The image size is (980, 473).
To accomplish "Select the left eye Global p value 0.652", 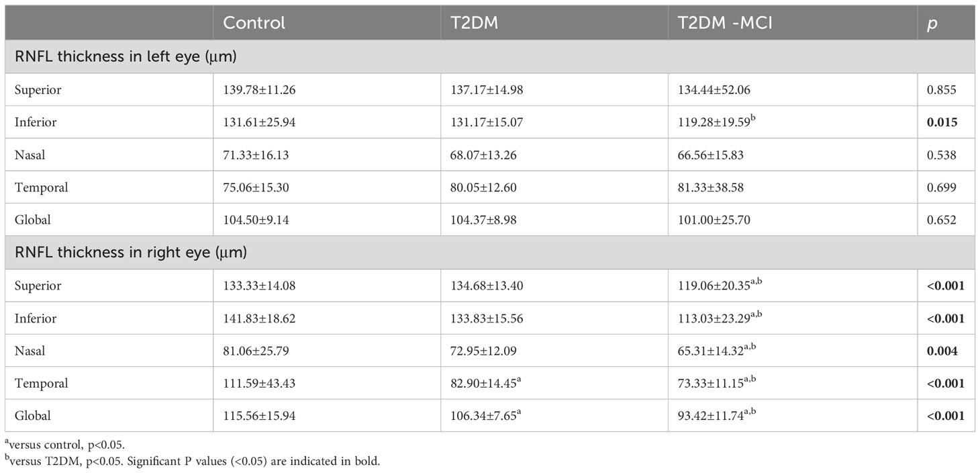I will (942, 220).
